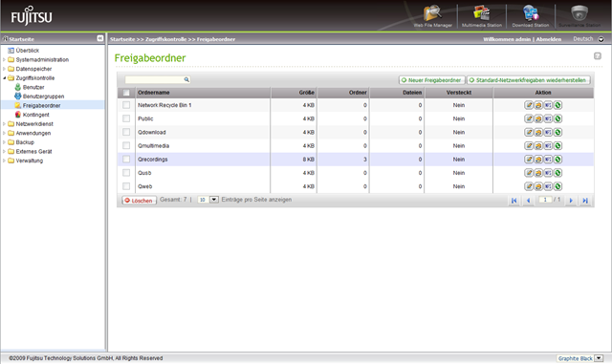
Task: Open access control for Qrecordings
Action: click(538, 160)
